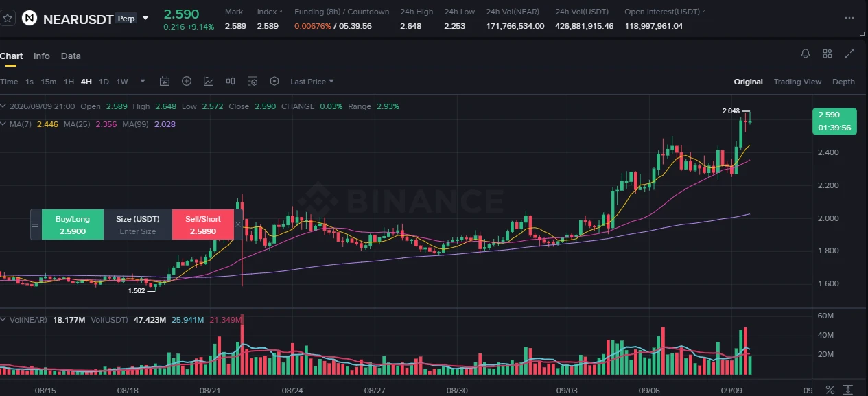Image resolution: width=868 pixels, height=396 pixels.
Task: Switch to the Info tab
Action: (x=42, y=56)
